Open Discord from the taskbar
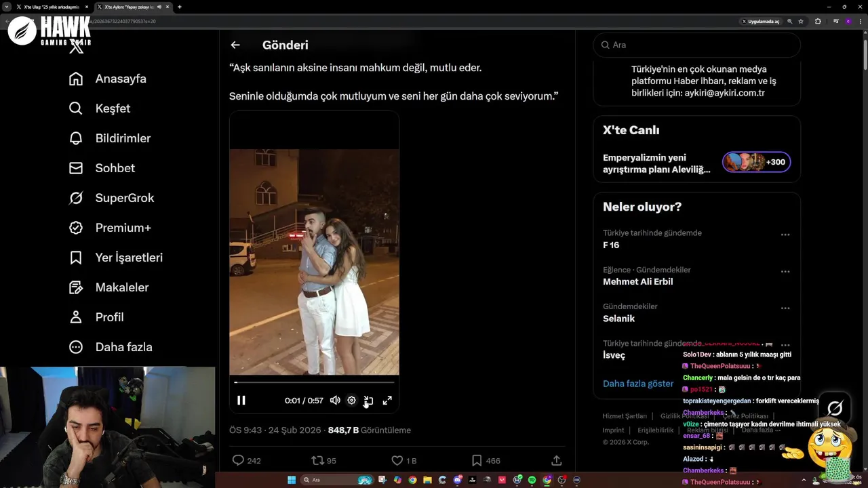Viewport: 868px width, 488px height. [457, 480]
